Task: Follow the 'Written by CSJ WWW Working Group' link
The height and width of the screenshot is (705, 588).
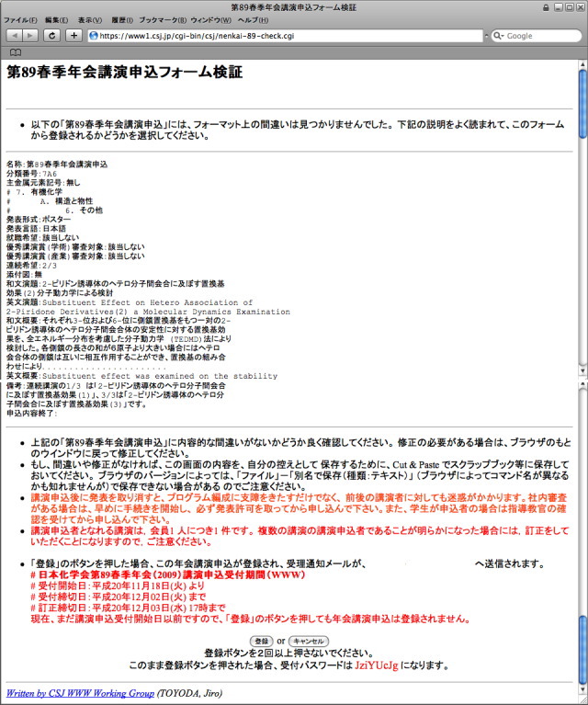Action: click(x=80, y=692)
